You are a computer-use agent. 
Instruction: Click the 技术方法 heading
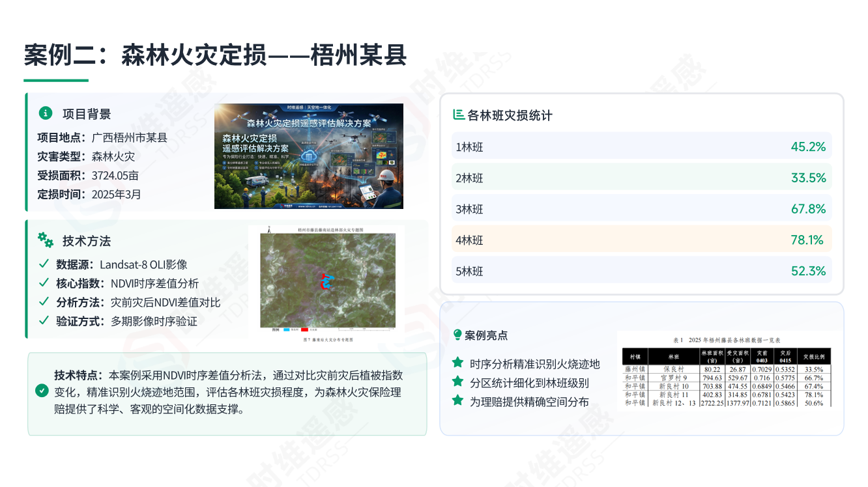click(87, 241)
